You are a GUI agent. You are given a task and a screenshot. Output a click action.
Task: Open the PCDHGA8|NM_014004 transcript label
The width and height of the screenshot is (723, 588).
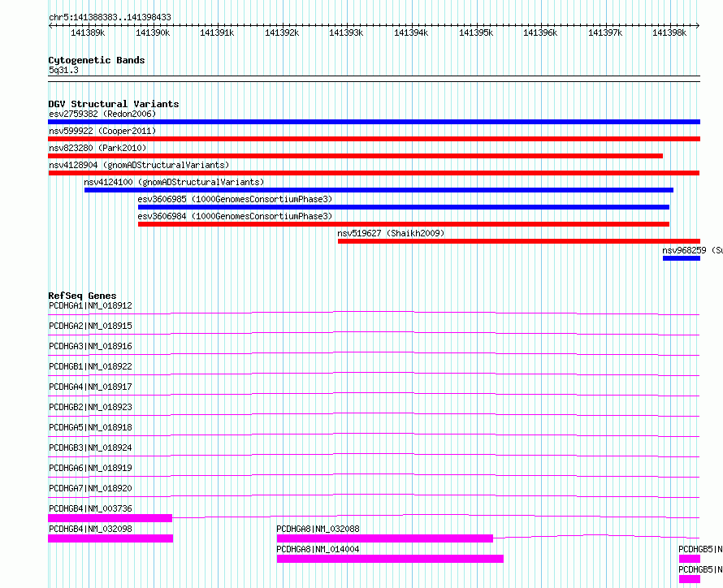click(x=318, y=549)
